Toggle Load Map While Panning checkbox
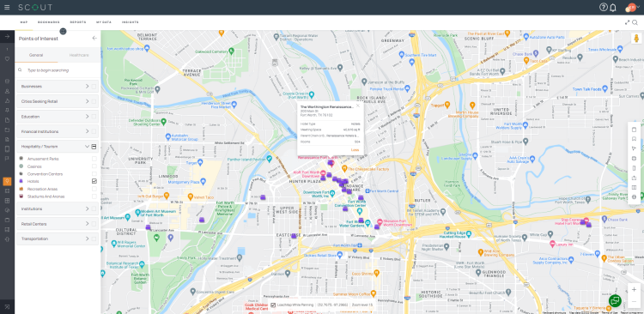Screen dimensions: 644x314 point(273,305)
